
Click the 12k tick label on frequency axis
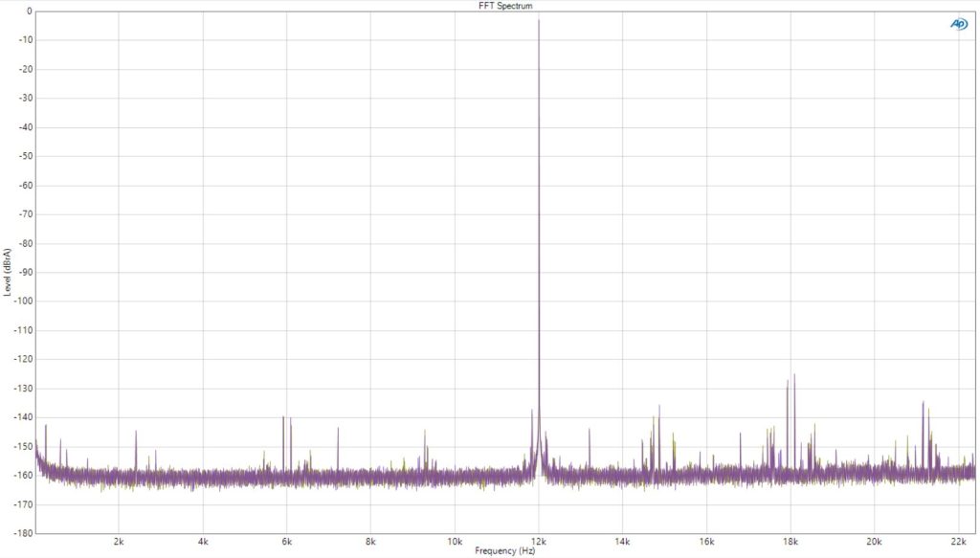[x=539, y=541]
